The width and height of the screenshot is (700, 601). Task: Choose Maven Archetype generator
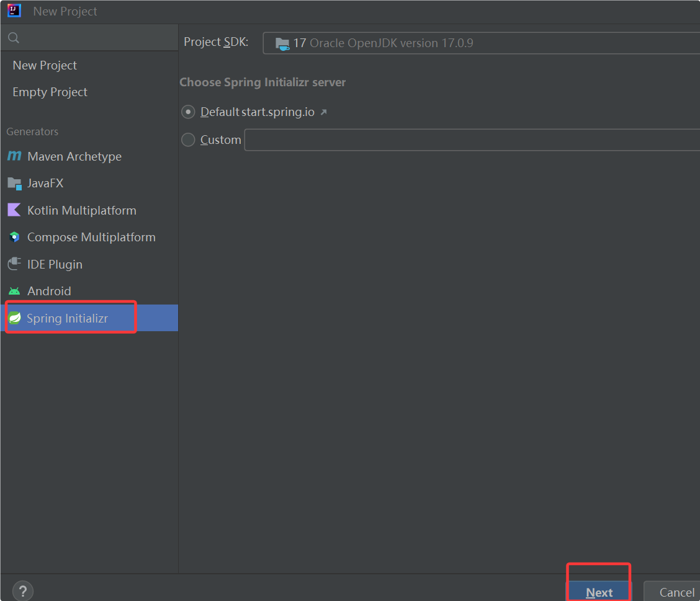(89, 156)
